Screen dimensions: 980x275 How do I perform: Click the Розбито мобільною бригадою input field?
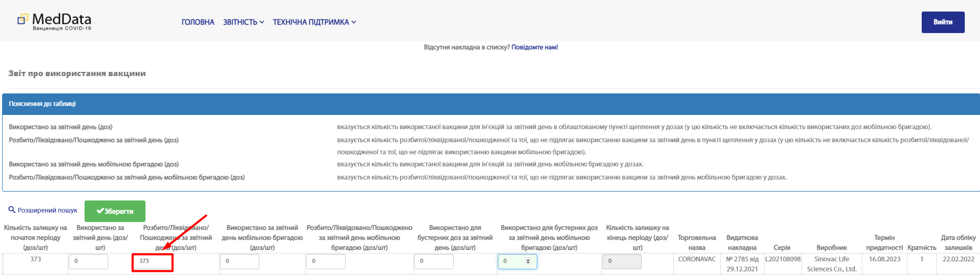point(326,261)
